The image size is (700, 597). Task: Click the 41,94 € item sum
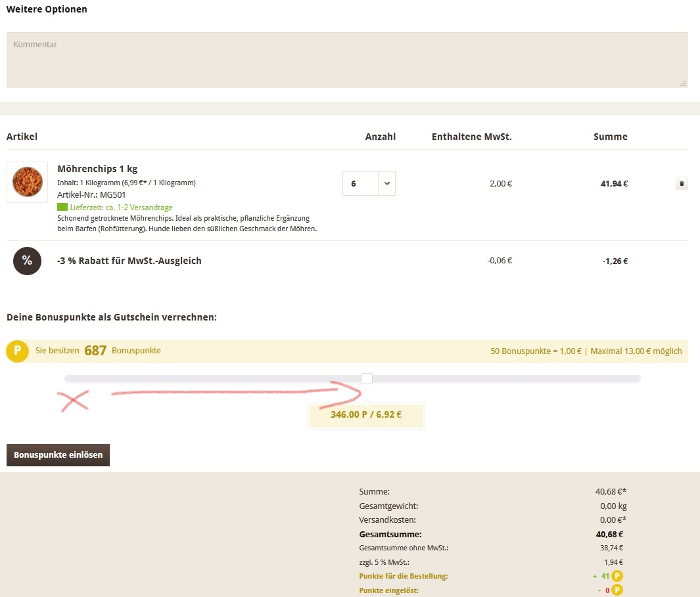coord(615,183)
